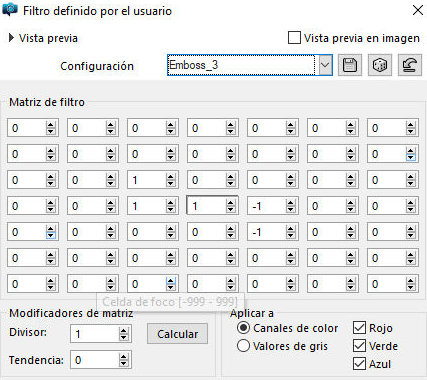Click the Calcular button
The width and height of the screenshot is (427, 380).
point(177,334)
